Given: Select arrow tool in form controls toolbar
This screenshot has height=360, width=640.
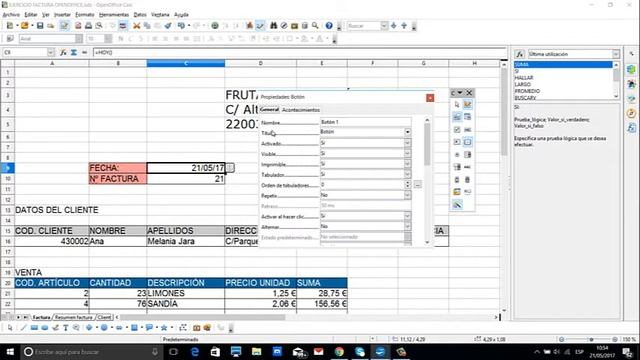Looking at the screenshot, I should 457,105.
